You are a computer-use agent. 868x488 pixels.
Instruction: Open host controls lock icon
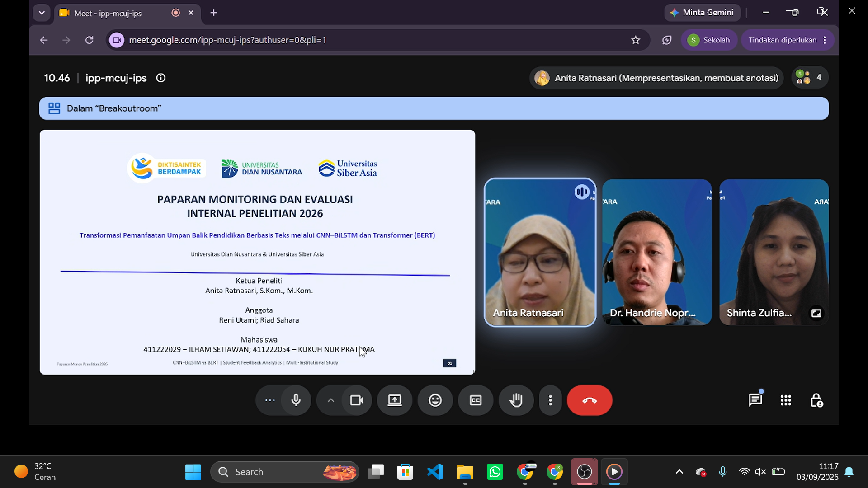coord(816,400)
